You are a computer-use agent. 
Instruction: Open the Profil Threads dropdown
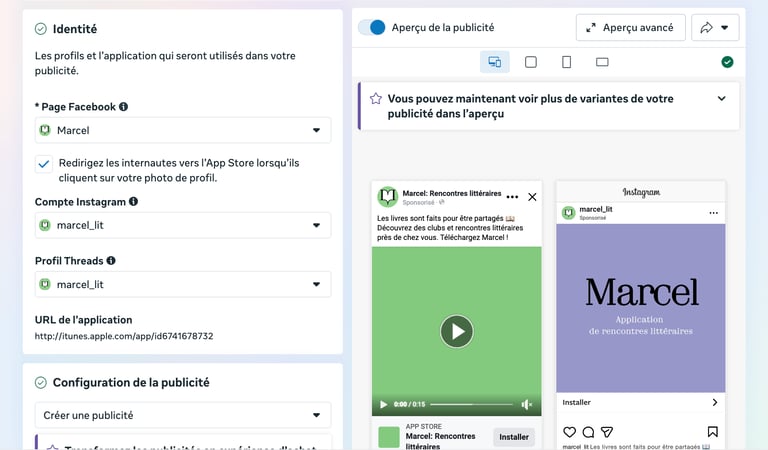point(183,284)
